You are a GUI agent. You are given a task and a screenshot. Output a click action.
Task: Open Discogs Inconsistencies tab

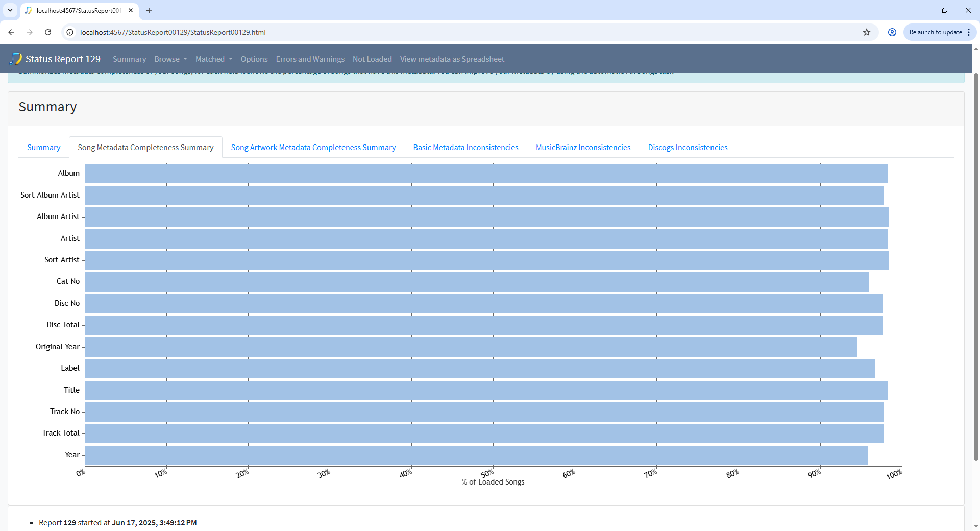(x=688, y=148)
